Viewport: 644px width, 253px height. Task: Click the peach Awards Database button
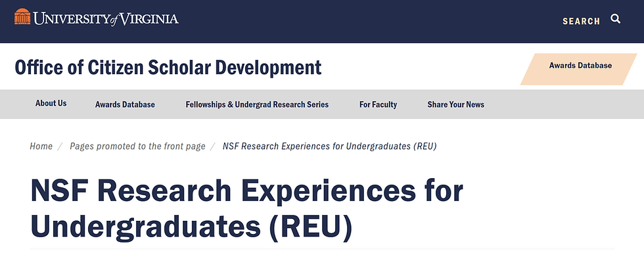pos(579,69)
